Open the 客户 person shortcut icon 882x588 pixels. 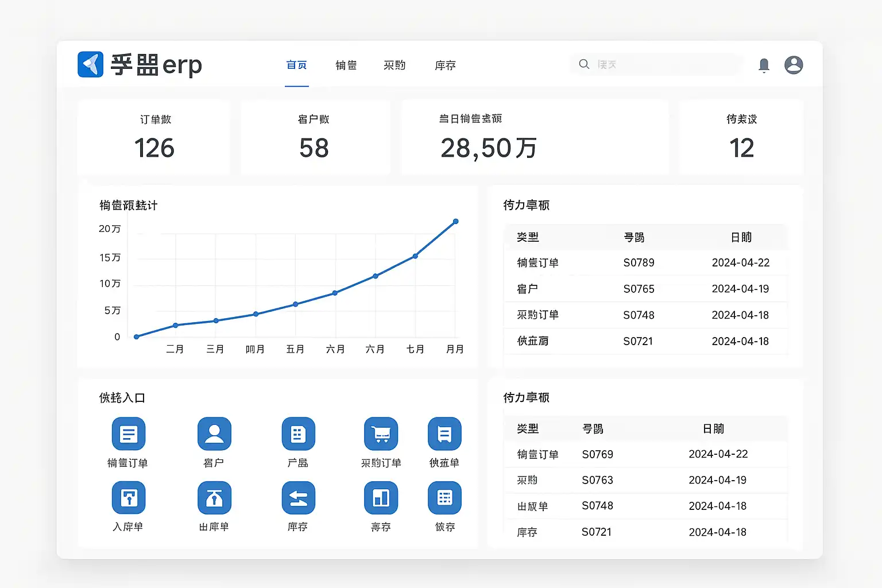point(214,434)
